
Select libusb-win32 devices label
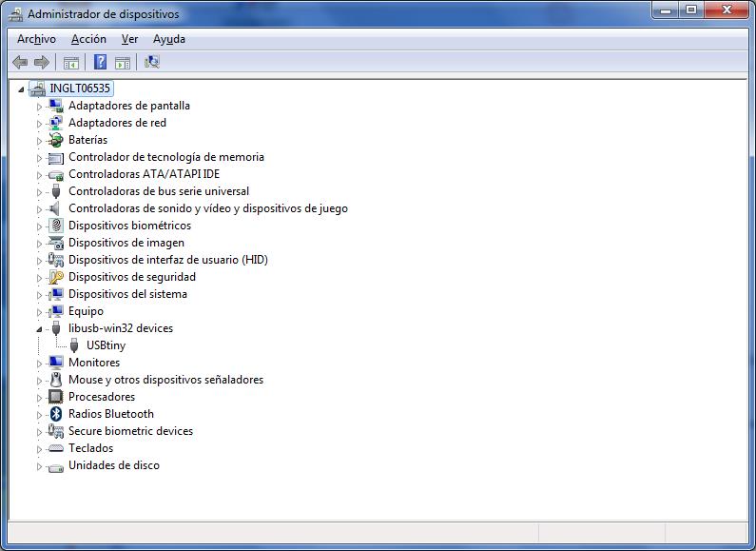[x=121, y=328]
